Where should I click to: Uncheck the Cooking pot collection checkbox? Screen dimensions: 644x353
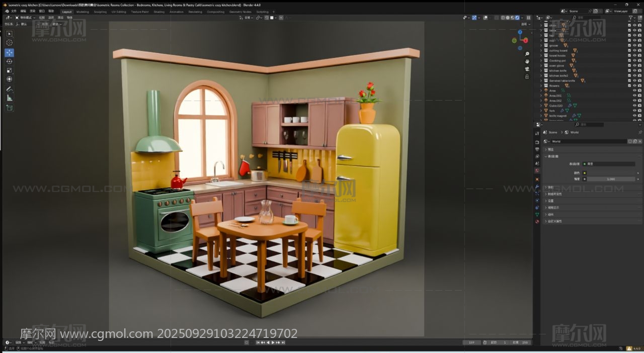(x=629, y=61)
